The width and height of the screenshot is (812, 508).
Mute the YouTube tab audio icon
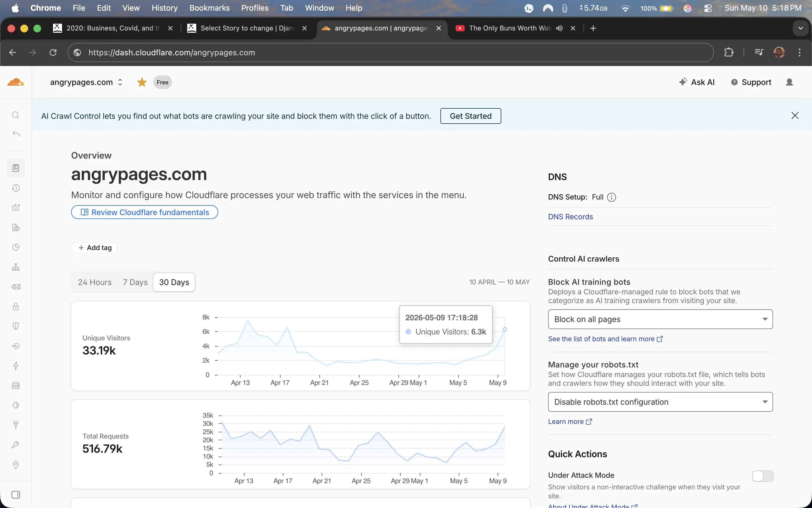point(559,28)
